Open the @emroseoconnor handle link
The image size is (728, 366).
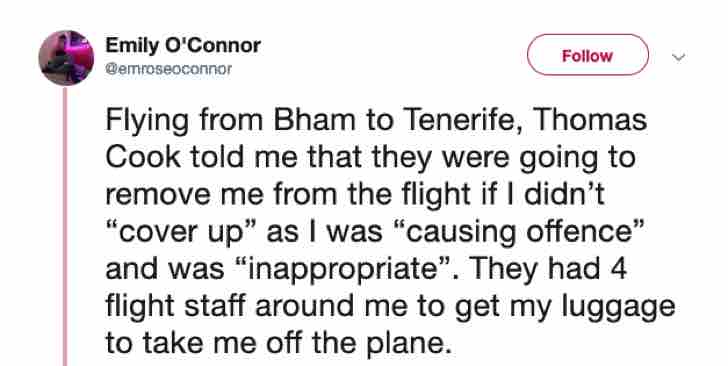pos(169,69)
